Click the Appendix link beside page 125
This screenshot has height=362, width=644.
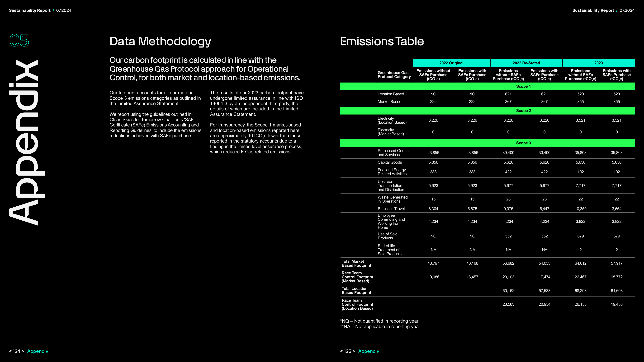click(369, 351)
